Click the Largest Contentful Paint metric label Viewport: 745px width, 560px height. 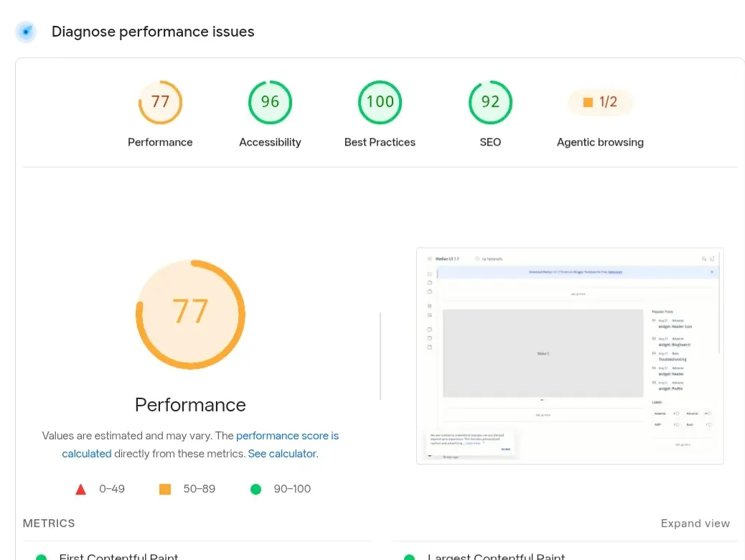point(497,556)
